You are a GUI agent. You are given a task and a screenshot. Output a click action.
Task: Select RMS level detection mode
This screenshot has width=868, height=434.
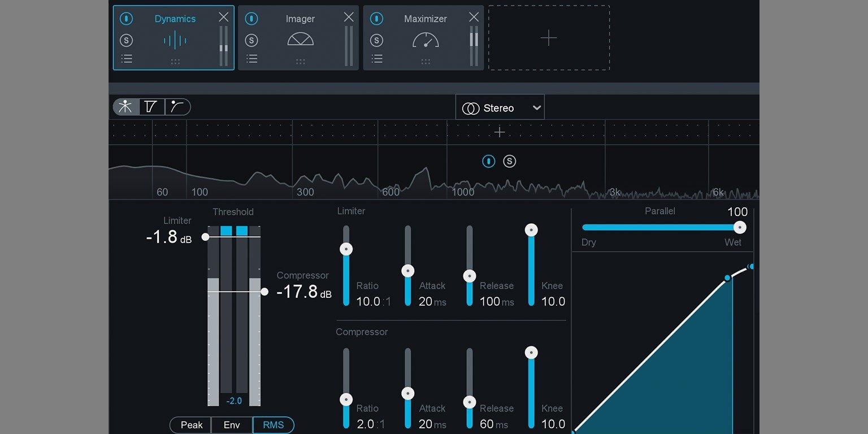274,425
